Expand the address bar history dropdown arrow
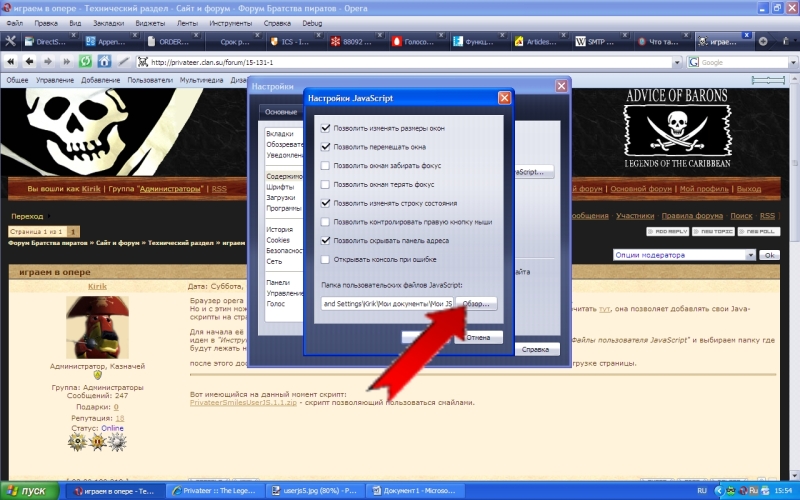This screenshot has height=500, width=800. (x=677, y=63)
